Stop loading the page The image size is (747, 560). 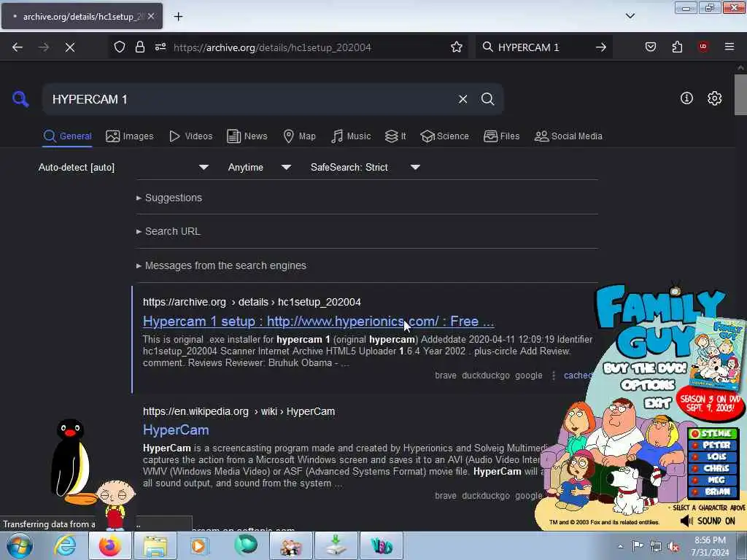point(70,47)
